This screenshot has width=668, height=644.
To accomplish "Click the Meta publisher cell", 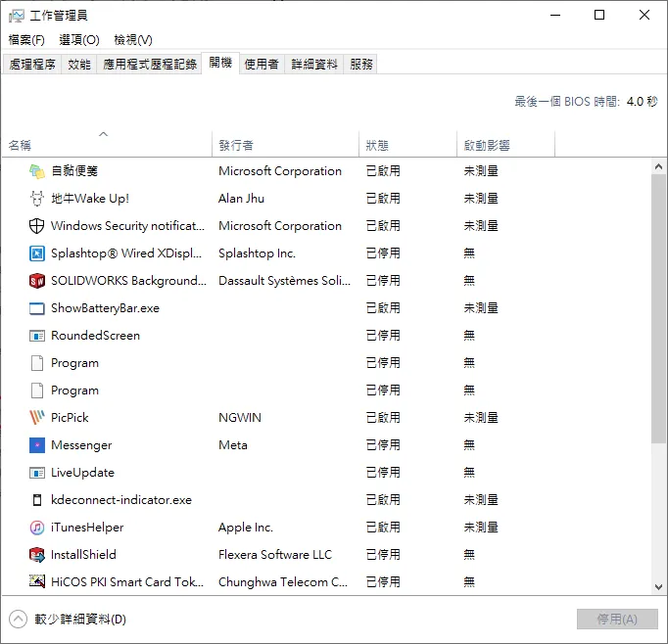I will click(x=232, y=445).
